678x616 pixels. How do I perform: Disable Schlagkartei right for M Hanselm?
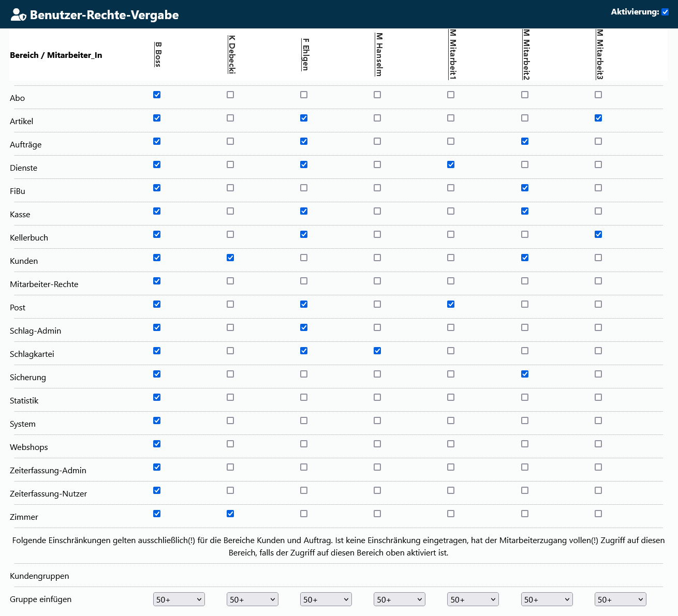click(x=377, y=351)
